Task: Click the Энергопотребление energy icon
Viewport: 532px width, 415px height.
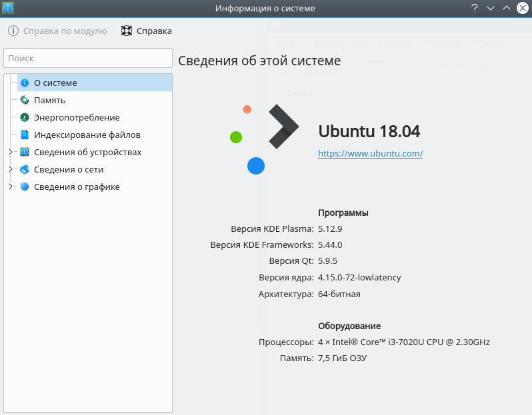Action: tap(25, 117)
